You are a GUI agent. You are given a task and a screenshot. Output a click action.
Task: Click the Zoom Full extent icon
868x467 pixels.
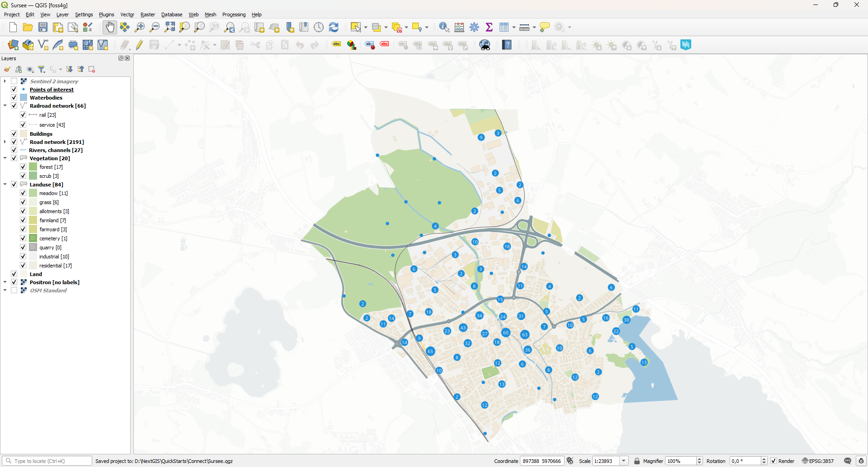(x=170, y=27)
